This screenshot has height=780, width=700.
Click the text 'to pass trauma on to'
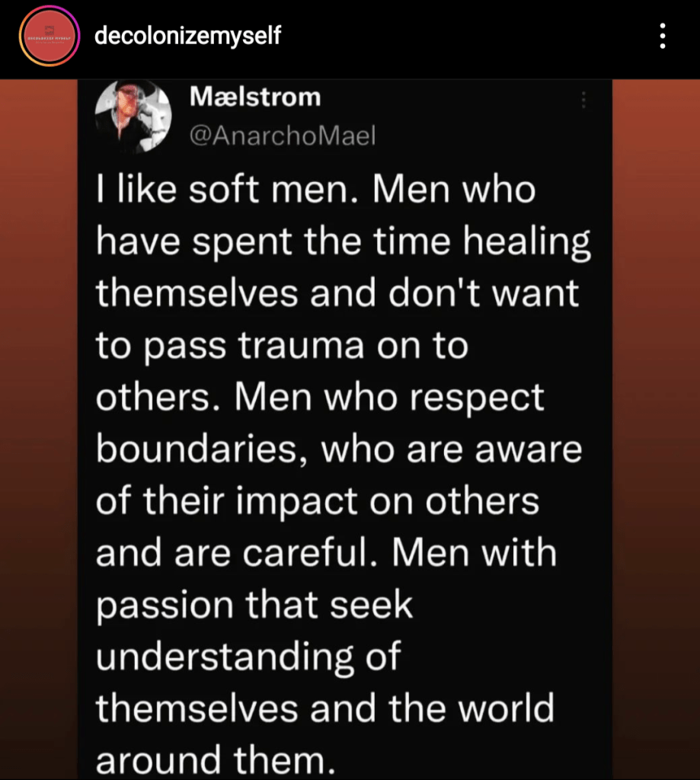(x=282, y=345)
